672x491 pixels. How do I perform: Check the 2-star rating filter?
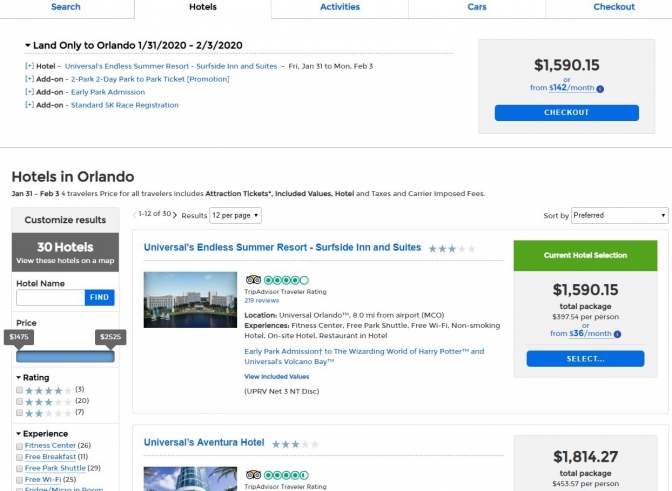tap(19, 413)
